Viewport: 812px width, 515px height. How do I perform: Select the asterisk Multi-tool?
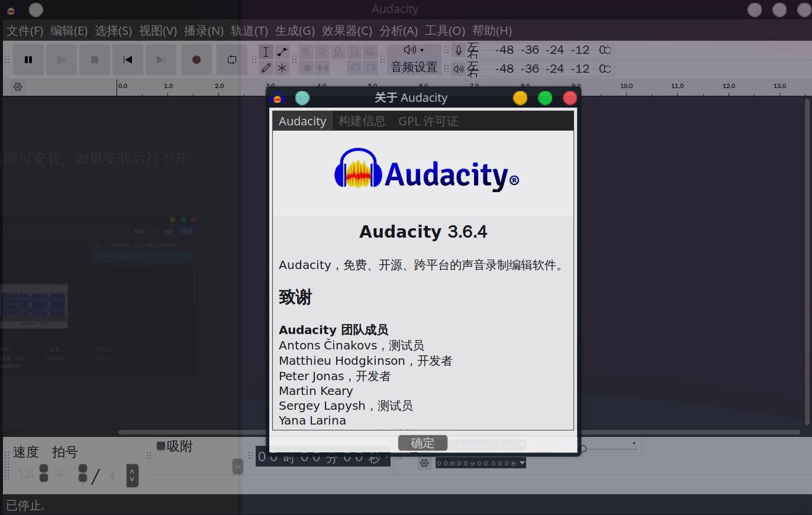(282, 68)
